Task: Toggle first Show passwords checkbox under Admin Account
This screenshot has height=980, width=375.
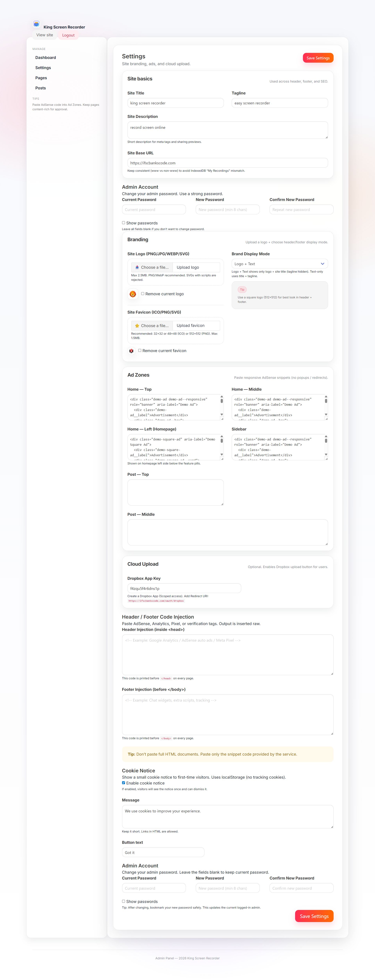Action: (123, 223)
